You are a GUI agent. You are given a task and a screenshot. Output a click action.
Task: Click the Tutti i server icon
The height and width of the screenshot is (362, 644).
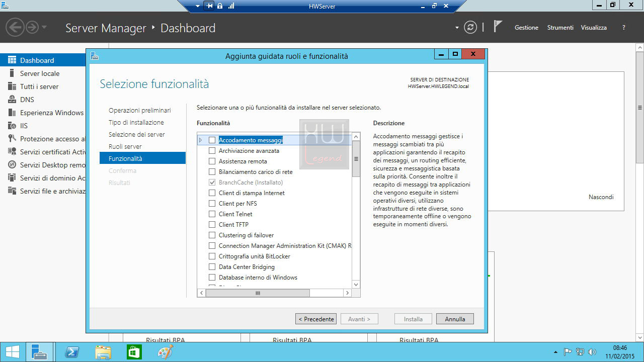click(x=11, y=86)
